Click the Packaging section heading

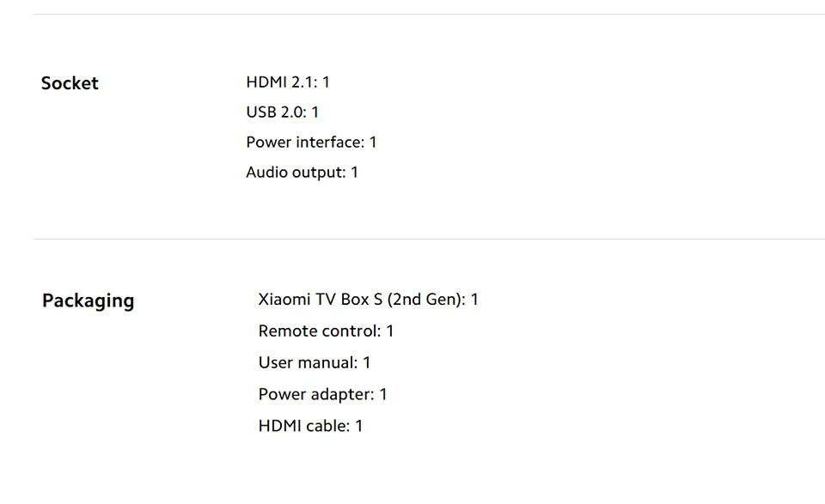(88, 301)
